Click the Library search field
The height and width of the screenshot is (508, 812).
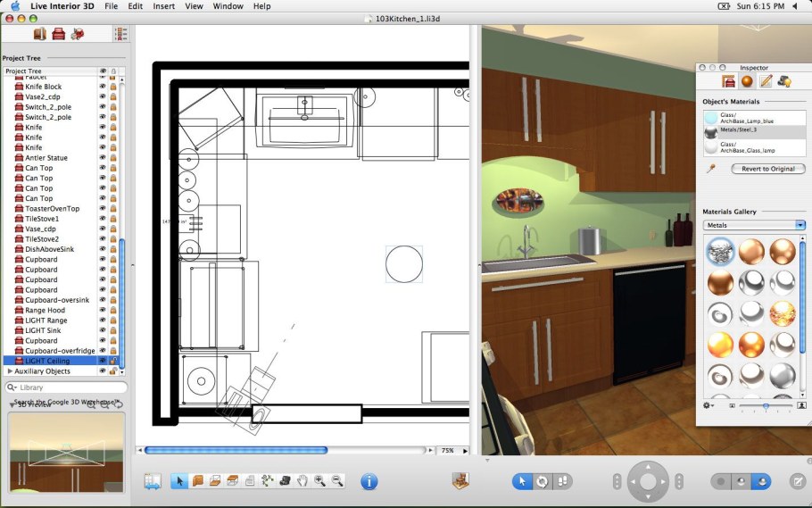(x=67, y=387)
